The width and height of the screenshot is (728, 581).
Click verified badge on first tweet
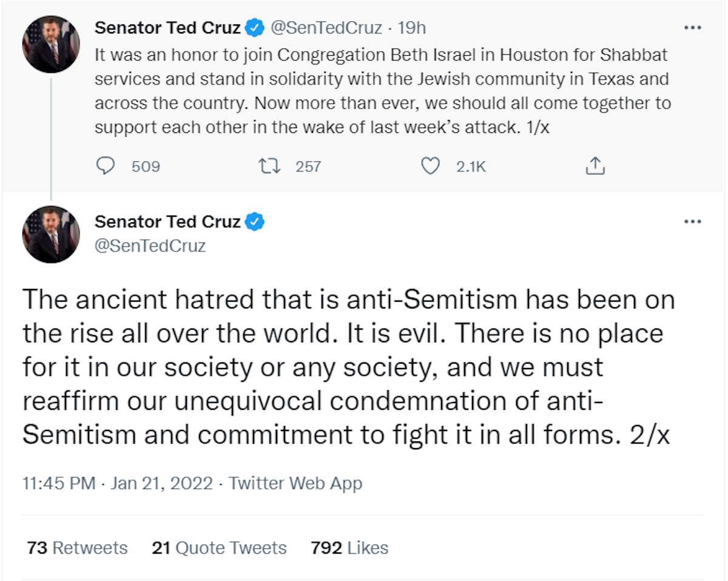255,28
